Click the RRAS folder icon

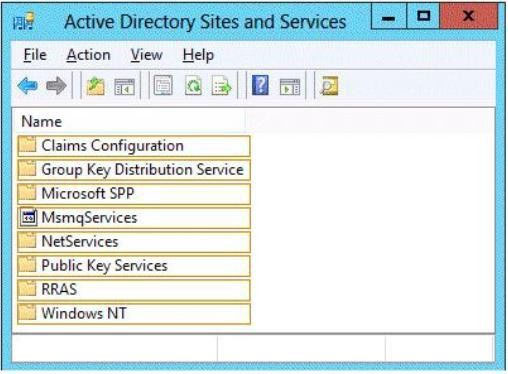point(27,289)
